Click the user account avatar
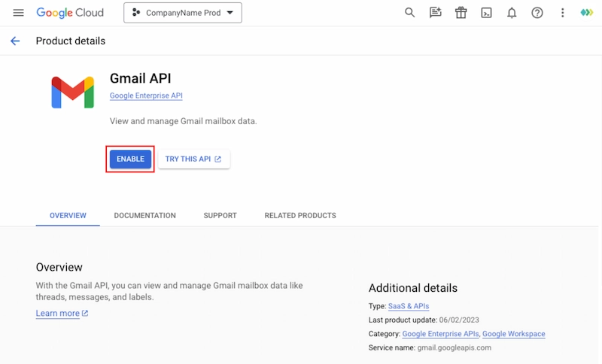The width and height of the screenshot is (602, 364). coord(587,13)
